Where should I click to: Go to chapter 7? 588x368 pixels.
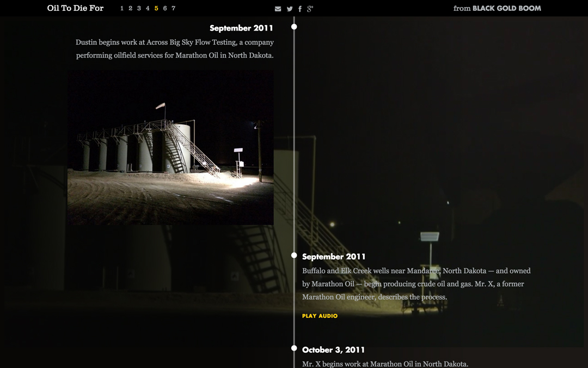(174, 8)
